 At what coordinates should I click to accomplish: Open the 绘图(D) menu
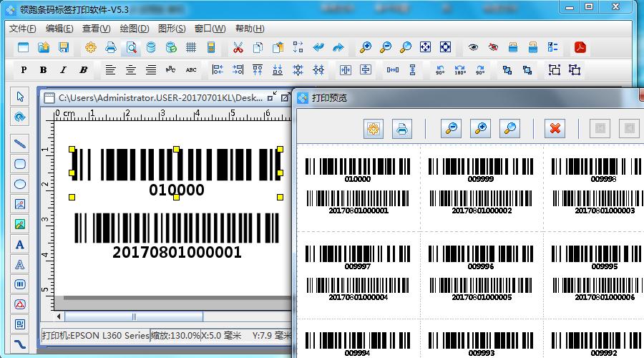(134, 29)
